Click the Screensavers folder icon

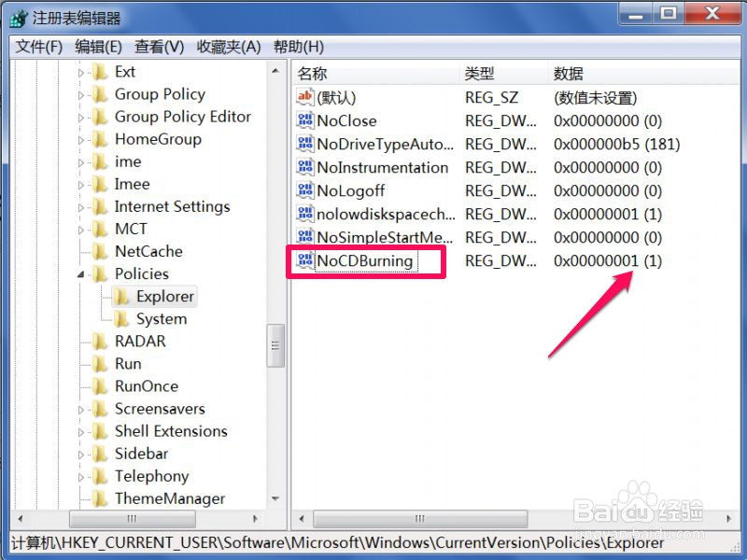tap(100, 409)
